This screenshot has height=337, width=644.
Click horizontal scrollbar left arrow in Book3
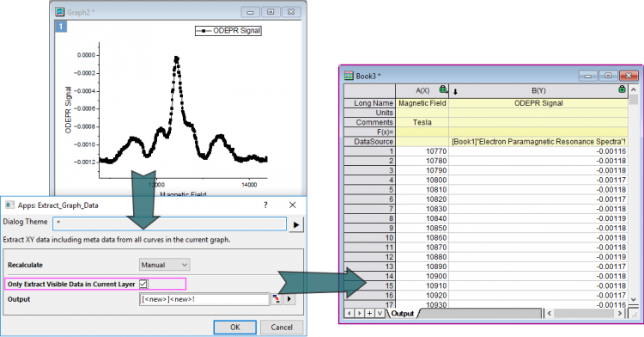tap(550, 313)
